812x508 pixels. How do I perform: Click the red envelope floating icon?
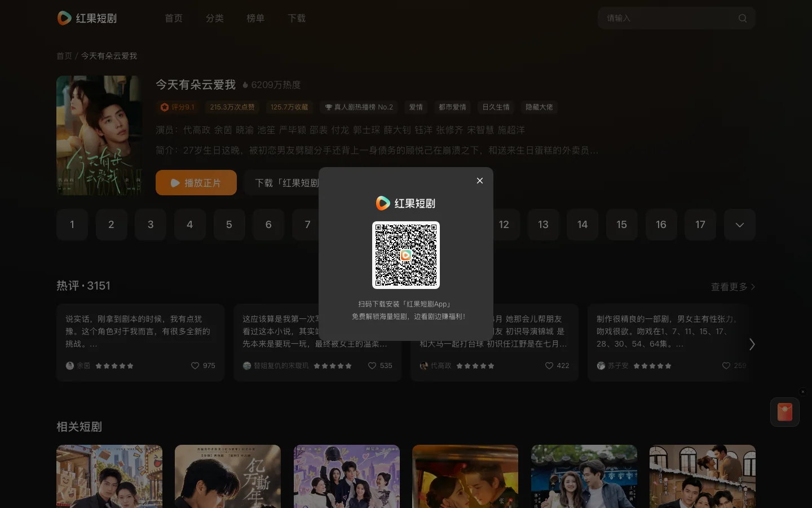click(x=785, y=412)
